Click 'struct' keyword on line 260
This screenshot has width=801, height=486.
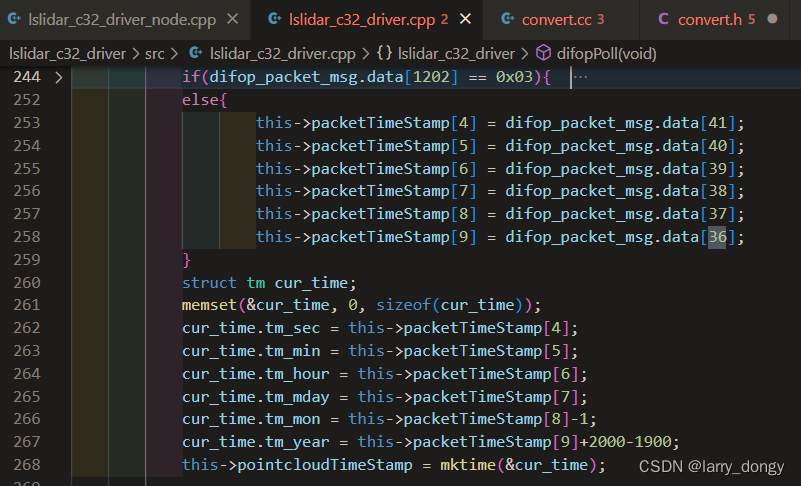tap(209, 283)
